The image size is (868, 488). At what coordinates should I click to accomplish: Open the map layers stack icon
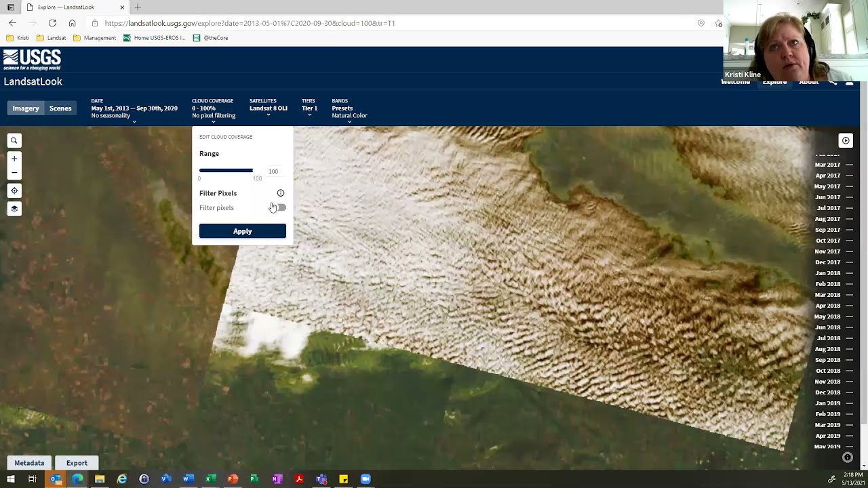point(14,209)
